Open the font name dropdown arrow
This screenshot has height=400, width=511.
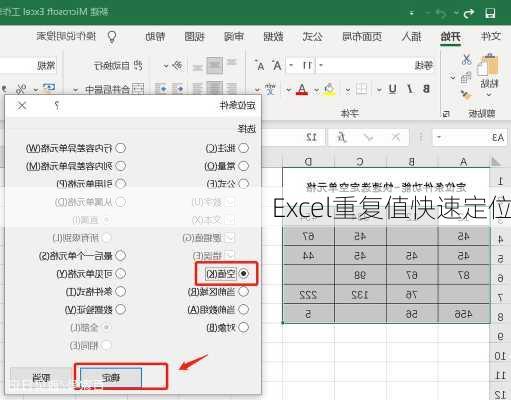coord(321,65)
